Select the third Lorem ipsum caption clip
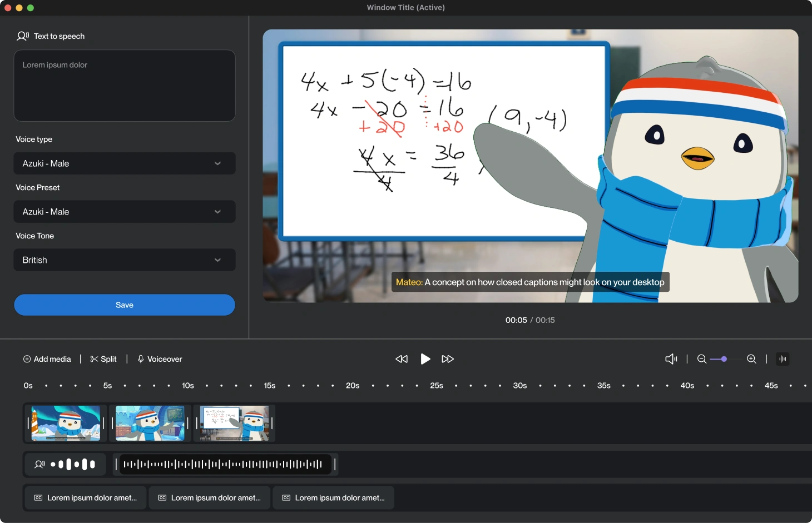 click(333, 498)
